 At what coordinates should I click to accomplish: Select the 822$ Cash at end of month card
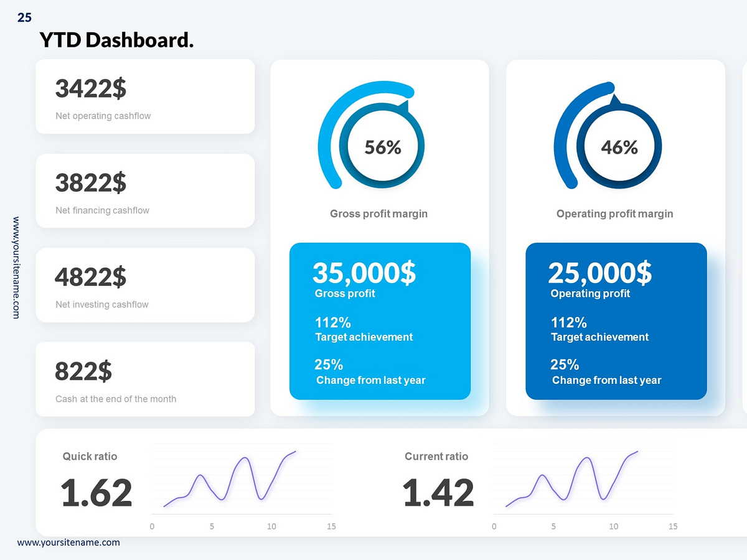coord(145,380)
